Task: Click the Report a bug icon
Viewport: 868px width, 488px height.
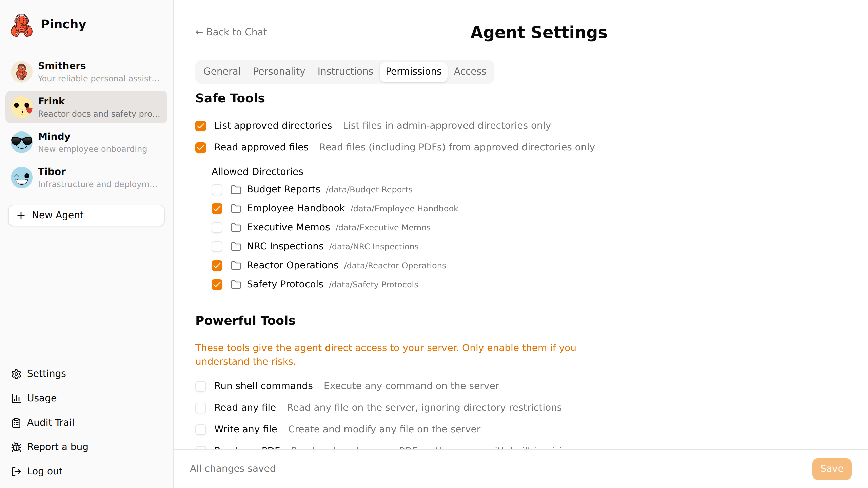Action: 16,447
